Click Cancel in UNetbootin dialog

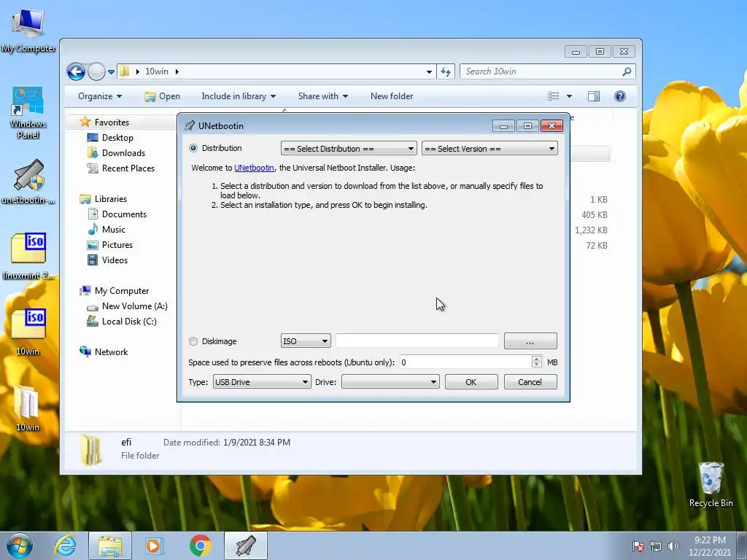[530, 382]
